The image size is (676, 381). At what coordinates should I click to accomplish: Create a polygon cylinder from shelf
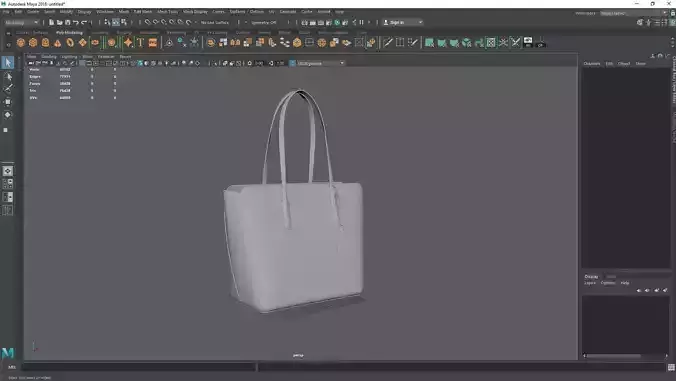click(45, 42)
